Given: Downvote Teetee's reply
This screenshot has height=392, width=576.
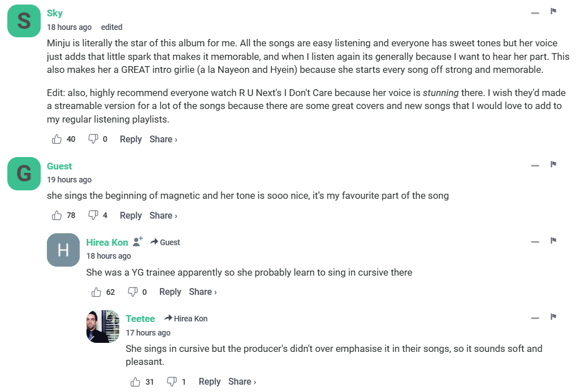Looking at the screenshot, I should point(172,382).
